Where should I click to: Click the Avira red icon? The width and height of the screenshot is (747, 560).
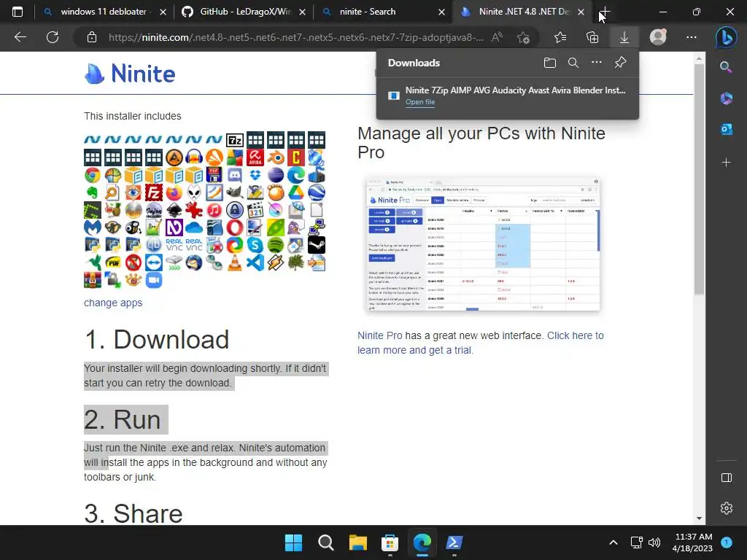[255, 157]
